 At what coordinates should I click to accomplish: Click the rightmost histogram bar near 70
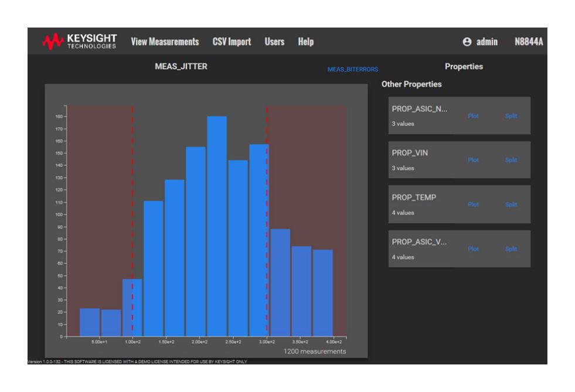[x=323, y=293]
